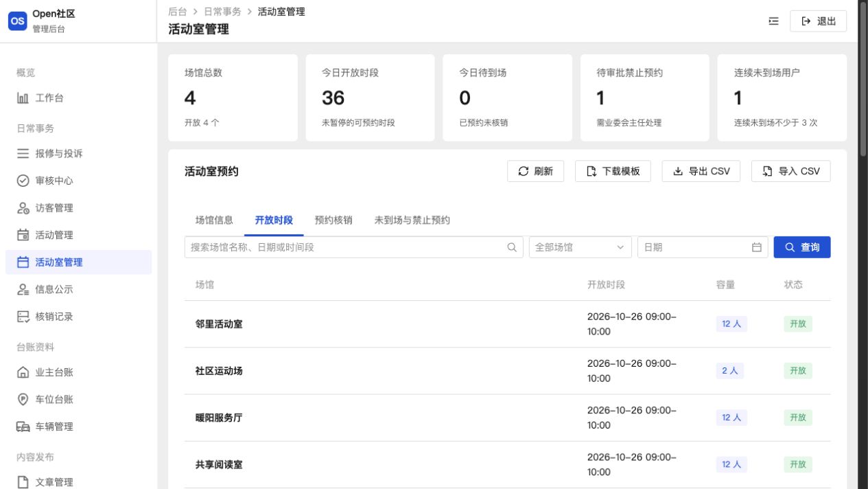Viewport: 868px width, 489px height.
Task: Click the calendar icon in the 日期 field
Action: point(757,247)
